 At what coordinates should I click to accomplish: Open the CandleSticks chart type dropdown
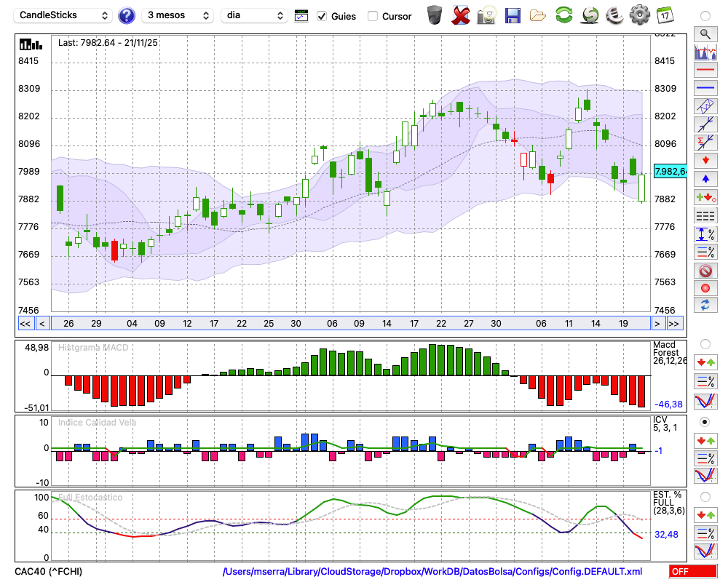pos(64,15)
